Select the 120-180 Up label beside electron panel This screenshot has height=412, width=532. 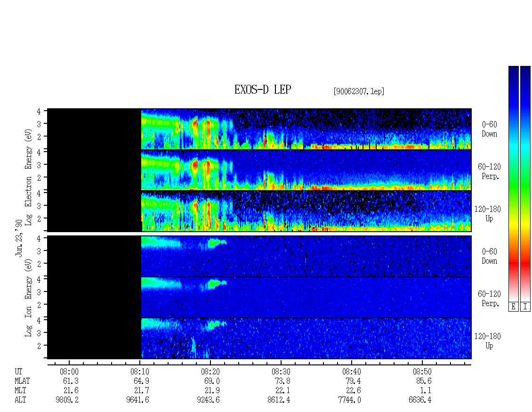[x=488, y=214]
